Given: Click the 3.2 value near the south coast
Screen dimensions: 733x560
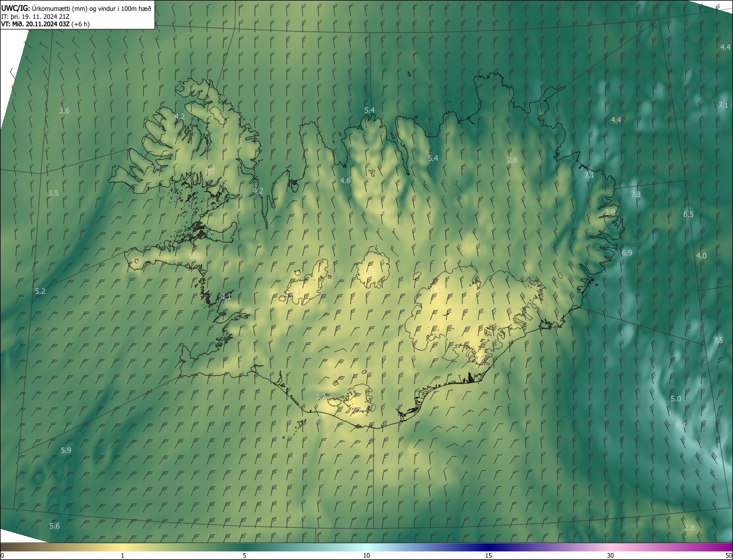Looking at the screenshot, I should point(320,396).
